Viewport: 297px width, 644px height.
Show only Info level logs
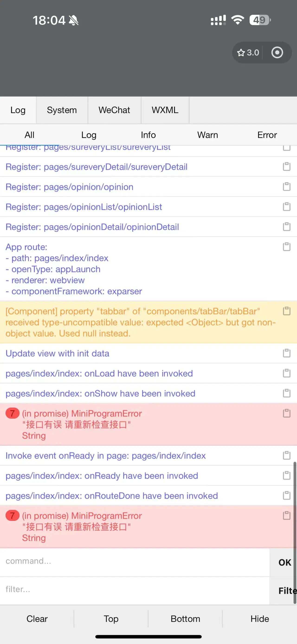[x=148, y=135]
